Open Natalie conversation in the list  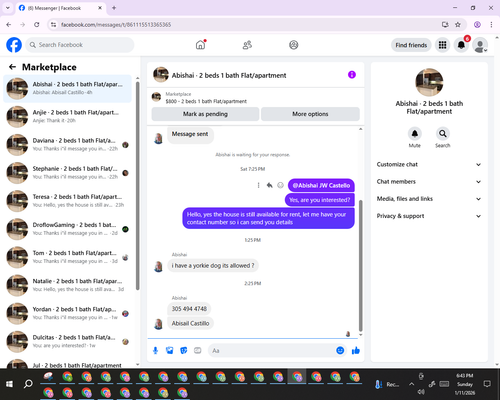pyautogui.click(x=67, y=285)
